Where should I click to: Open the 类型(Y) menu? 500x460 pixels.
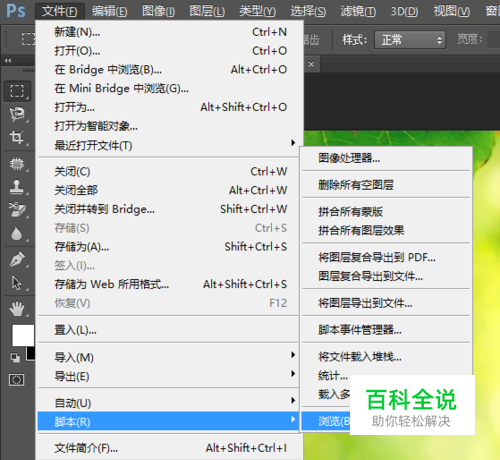click(257, 11)
